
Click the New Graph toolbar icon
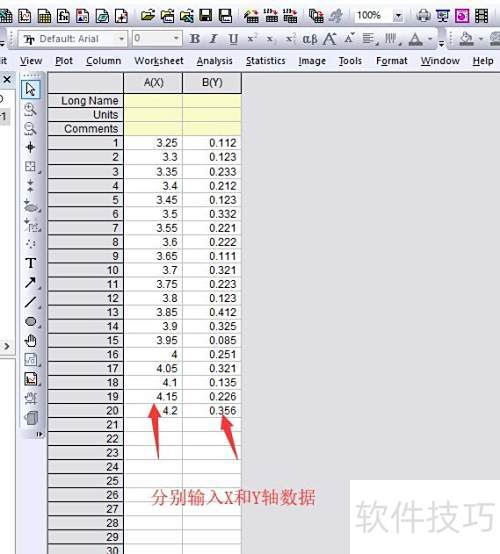pos(24,16)
